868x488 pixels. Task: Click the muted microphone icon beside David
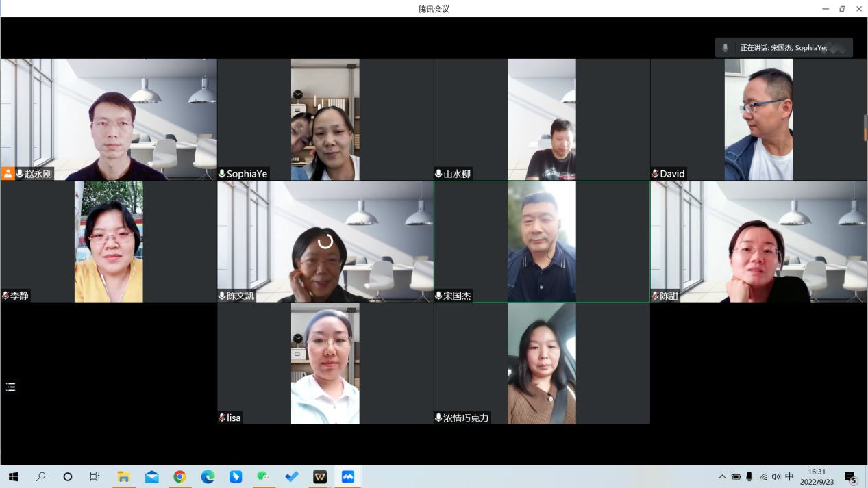[x=655, y=174]
